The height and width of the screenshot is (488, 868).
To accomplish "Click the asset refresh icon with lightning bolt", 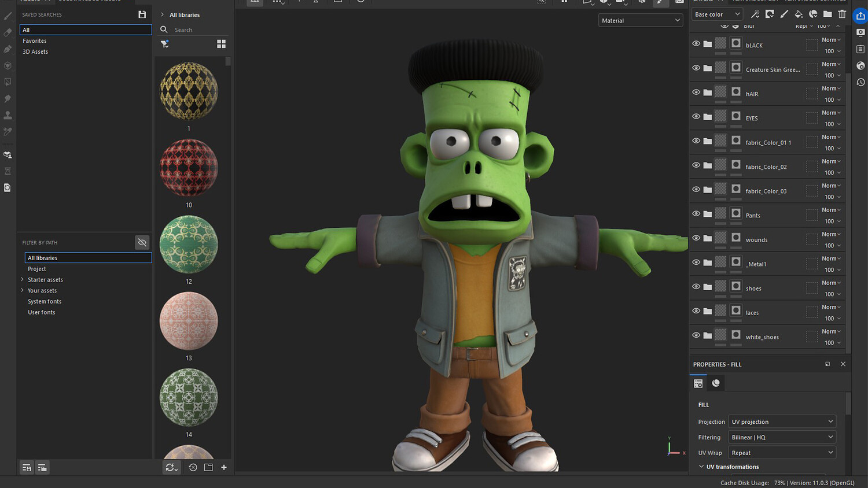I will pos(171,467).
